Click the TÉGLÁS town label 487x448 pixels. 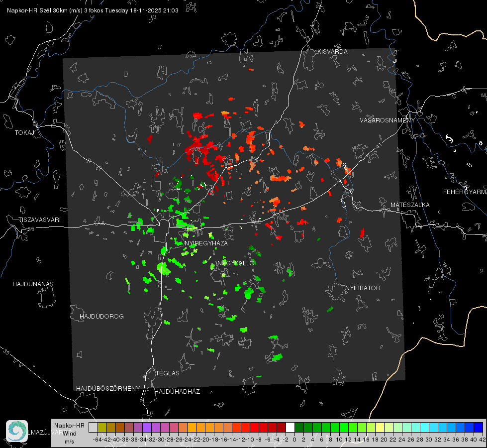(168, 373)
